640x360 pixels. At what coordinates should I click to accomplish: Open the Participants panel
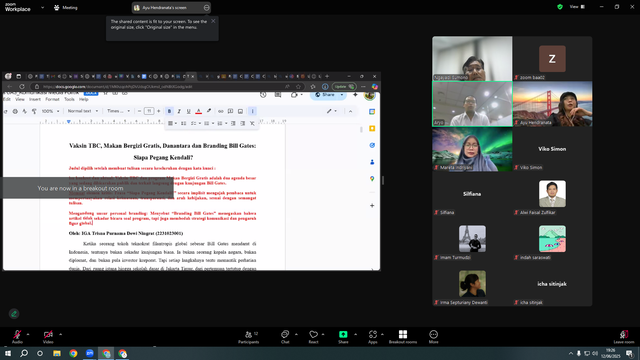click(249, 337)
